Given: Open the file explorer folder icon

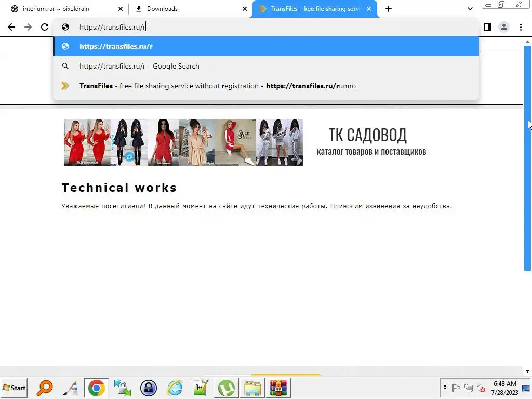Looking at the screenshot, I should (x=252, y=388).
